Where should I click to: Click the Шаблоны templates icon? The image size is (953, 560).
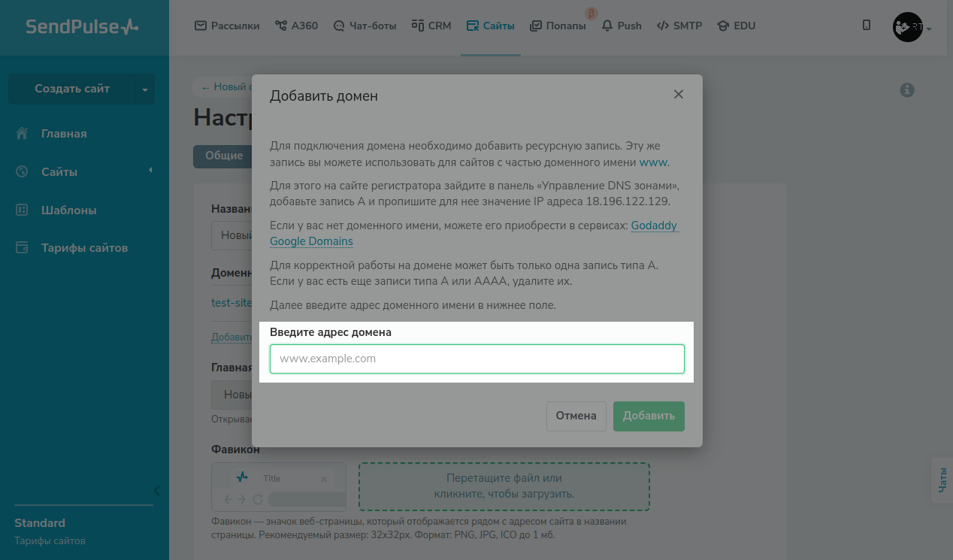pos(22,210)
